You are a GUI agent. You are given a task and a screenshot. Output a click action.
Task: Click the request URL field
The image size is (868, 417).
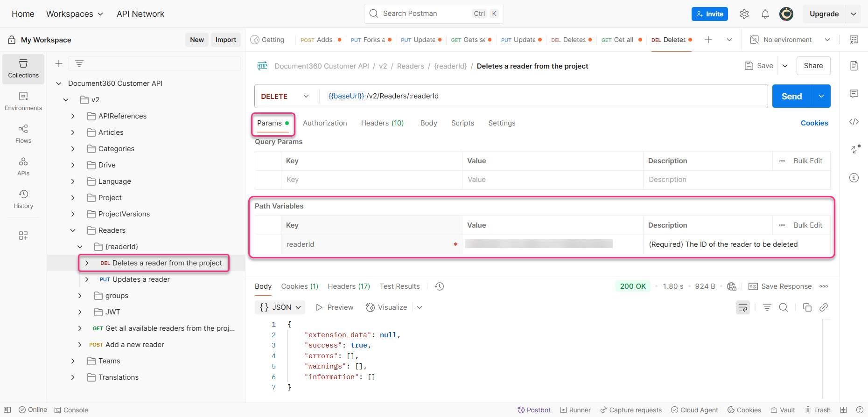tap(544, 96)
